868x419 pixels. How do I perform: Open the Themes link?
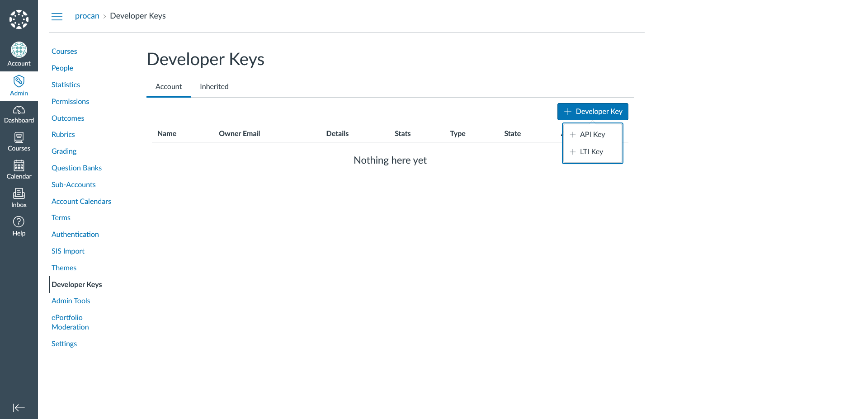[x=64, y=268]
